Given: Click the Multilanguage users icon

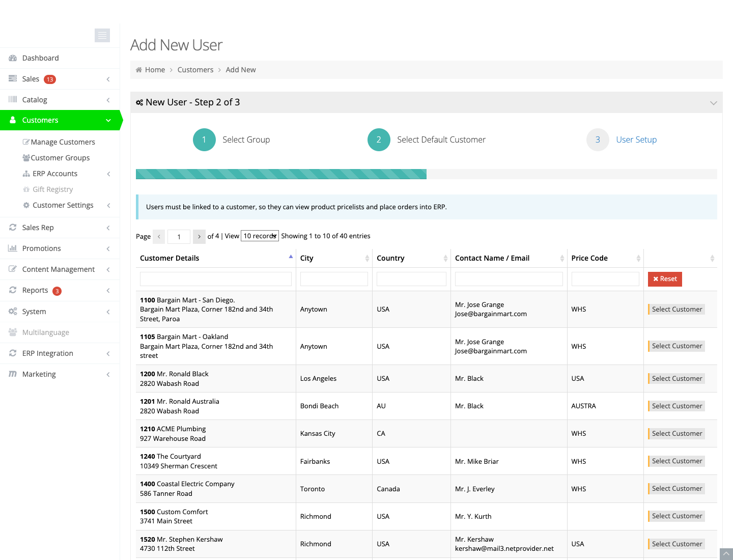Looking at the screenshot, I should tap(13, 332).
